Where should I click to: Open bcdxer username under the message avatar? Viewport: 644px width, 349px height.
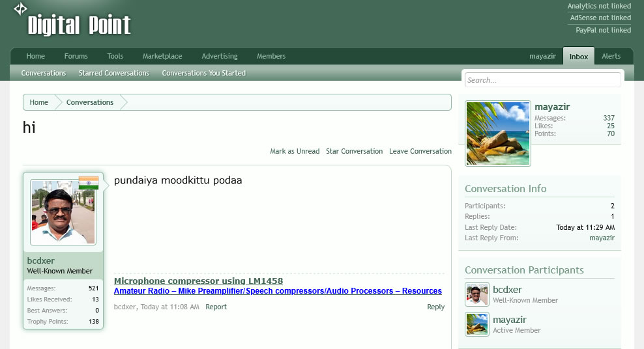tap(40, 260)
